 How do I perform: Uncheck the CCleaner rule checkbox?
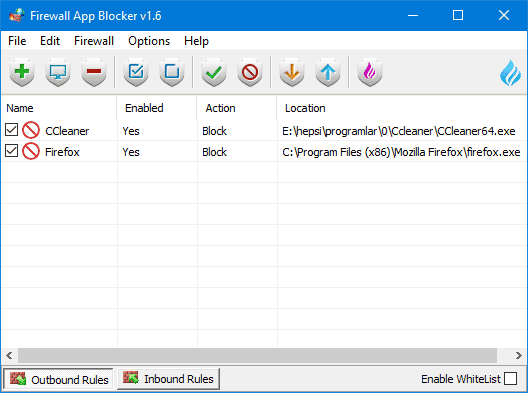coord(11,130)
